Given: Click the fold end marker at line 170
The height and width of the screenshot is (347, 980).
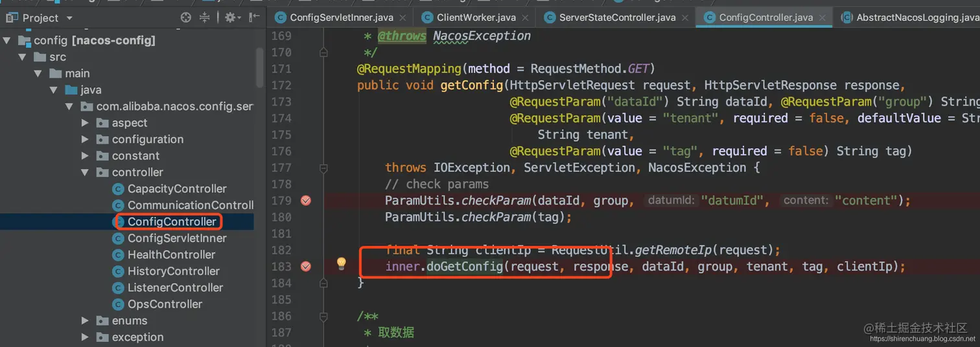Looking at the screenshot, I should pos(323,52).
